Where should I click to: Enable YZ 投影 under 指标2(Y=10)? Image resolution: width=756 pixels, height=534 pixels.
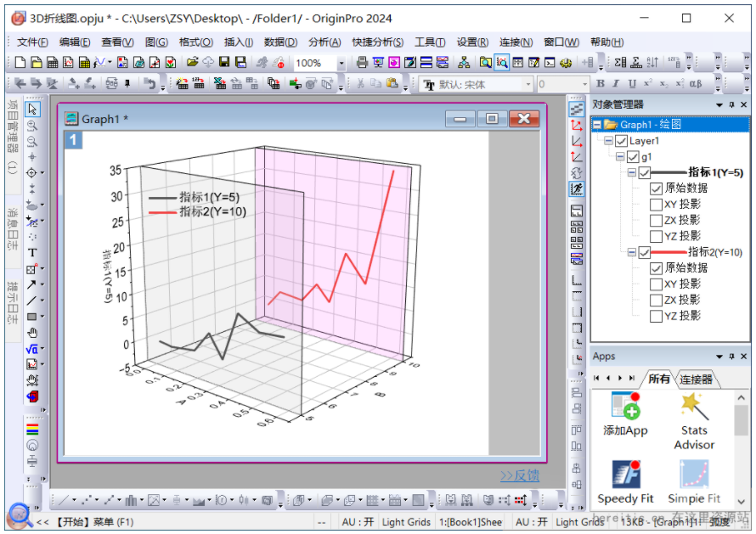(657, 316)
